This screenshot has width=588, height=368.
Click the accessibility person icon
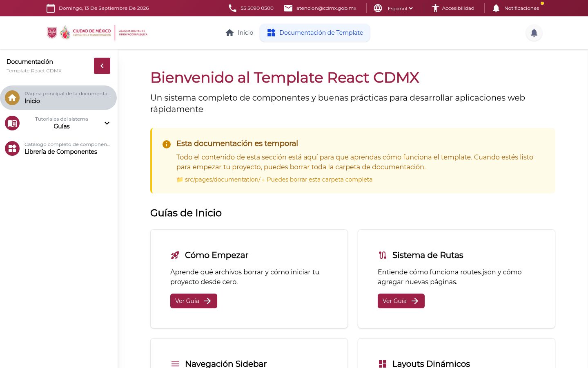pyautogui.click(x=435, y=8)
